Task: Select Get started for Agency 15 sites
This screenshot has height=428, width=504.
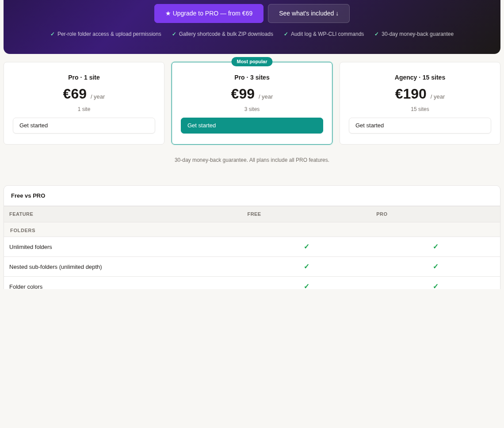Action: 420,126
